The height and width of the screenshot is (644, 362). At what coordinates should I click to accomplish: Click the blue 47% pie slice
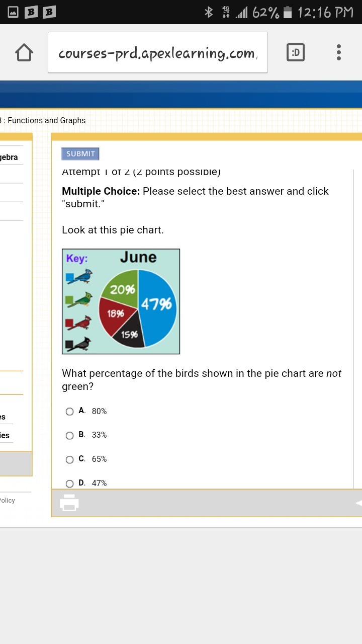[158, 307]
